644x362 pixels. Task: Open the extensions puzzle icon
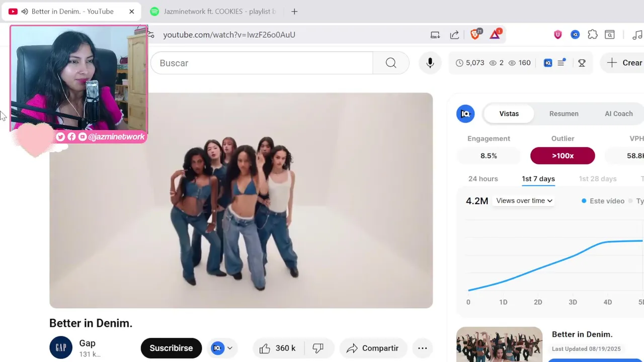point(593,35)
